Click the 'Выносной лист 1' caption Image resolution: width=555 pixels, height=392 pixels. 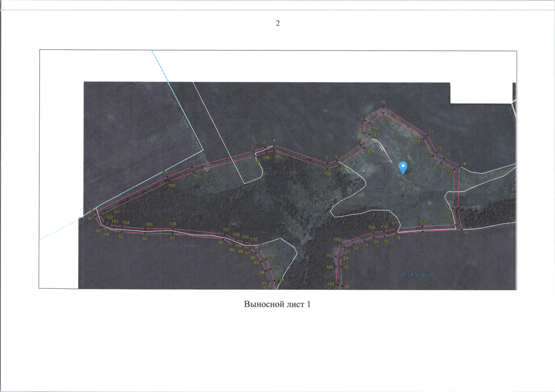click(x=277, y=304)
